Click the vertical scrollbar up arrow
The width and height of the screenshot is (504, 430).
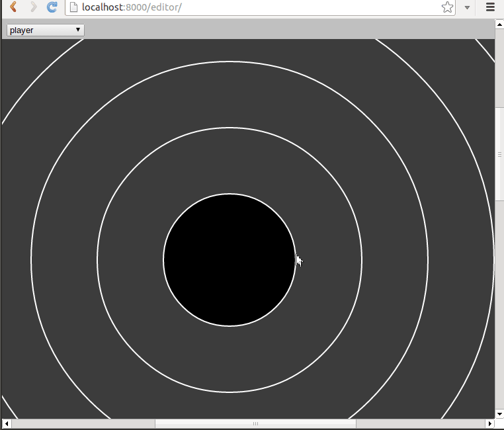point(499,24)
